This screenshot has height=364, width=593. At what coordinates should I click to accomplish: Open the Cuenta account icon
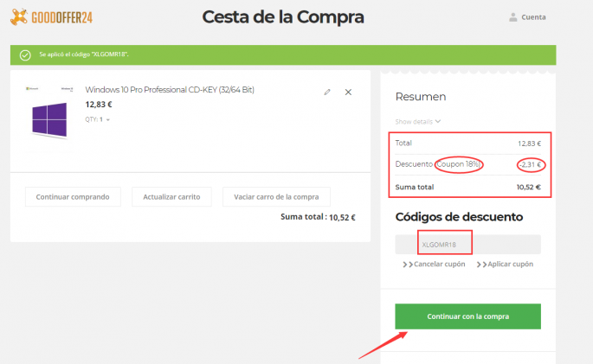[x=513, y=17]
